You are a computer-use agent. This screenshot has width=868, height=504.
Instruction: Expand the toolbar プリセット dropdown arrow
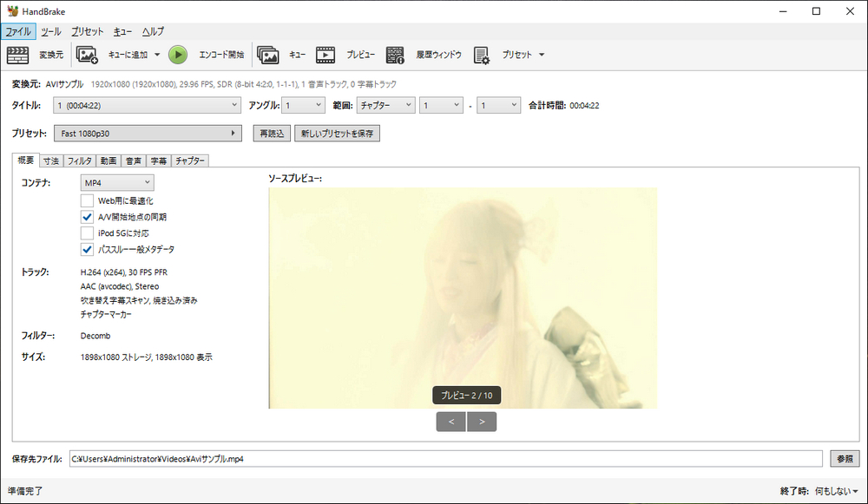click(542, 55)
